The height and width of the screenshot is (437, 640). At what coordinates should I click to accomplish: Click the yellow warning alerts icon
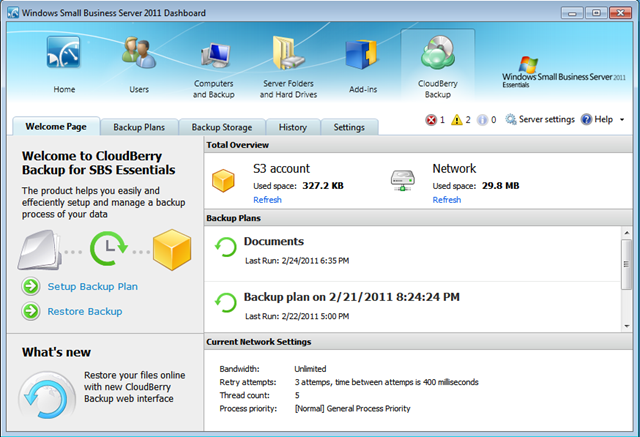click(456, 120)
